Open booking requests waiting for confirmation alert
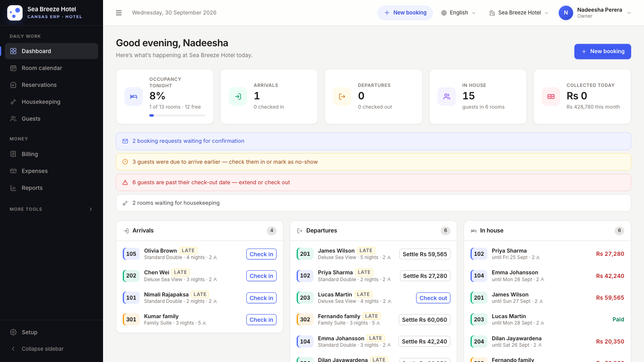 pos(374,141)
